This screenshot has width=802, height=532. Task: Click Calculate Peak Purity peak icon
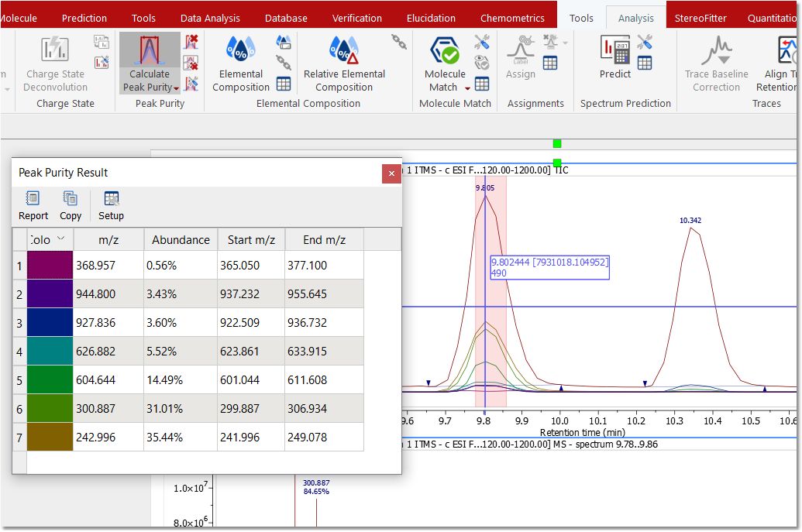point(149,50)
